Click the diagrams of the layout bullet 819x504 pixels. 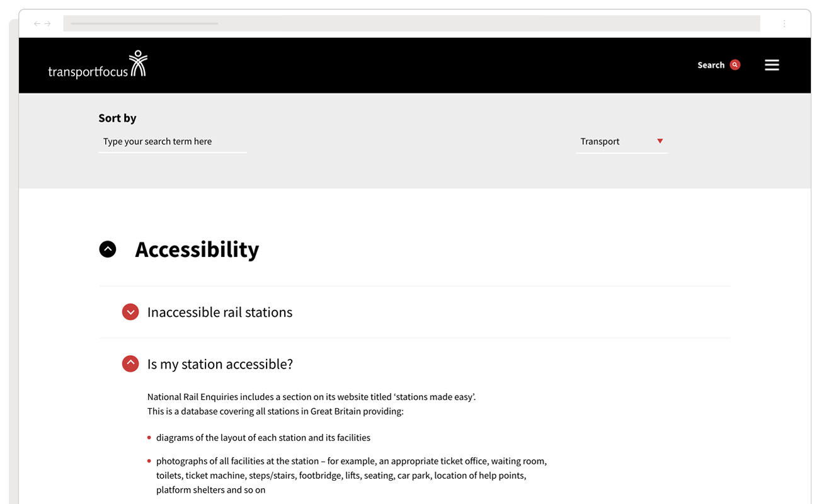[x=263, y=438]
